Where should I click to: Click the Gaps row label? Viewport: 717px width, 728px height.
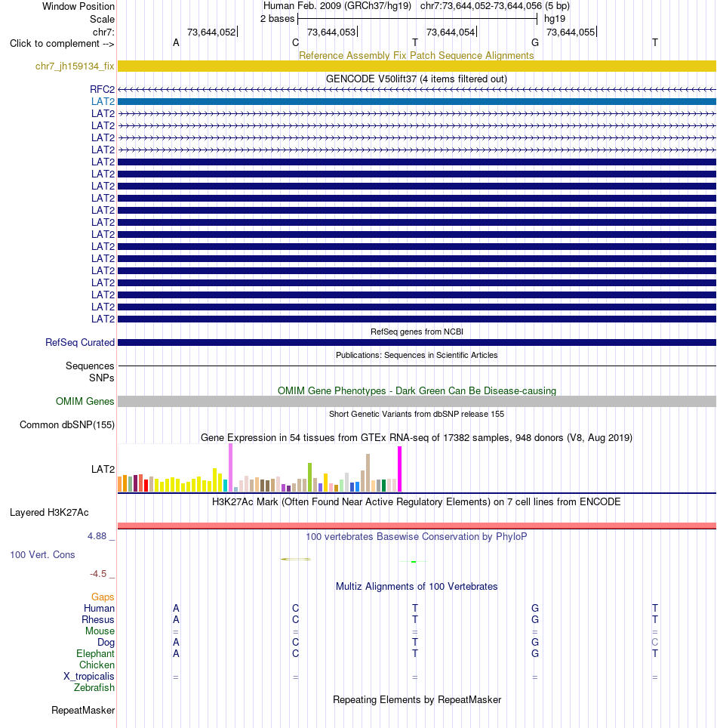point(103,597)
